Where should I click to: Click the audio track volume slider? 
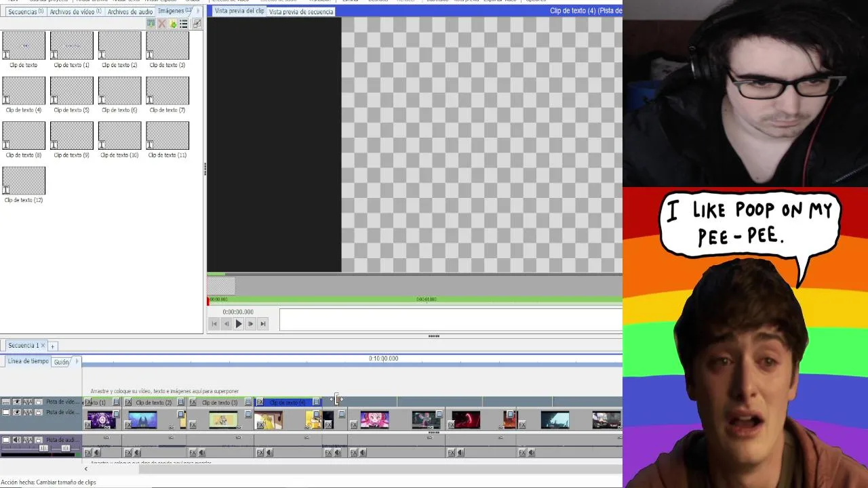pyautogui.click(x=43, y=448)
